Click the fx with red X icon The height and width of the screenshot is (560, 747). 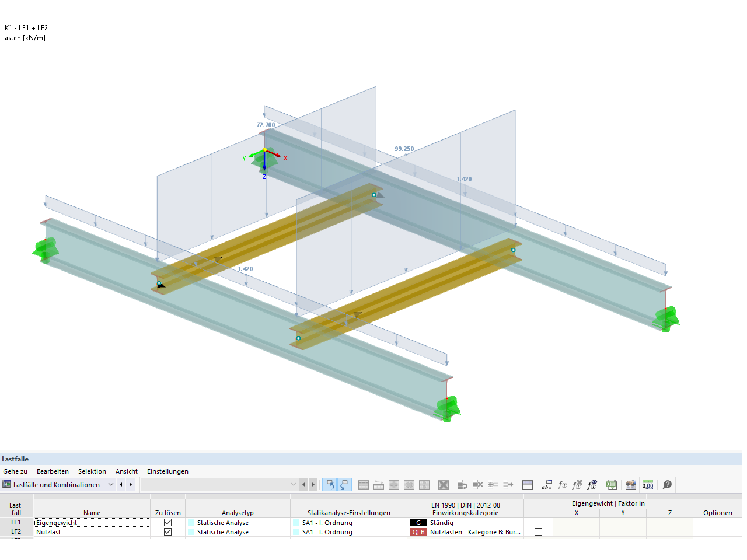click(x=577, y=485)
